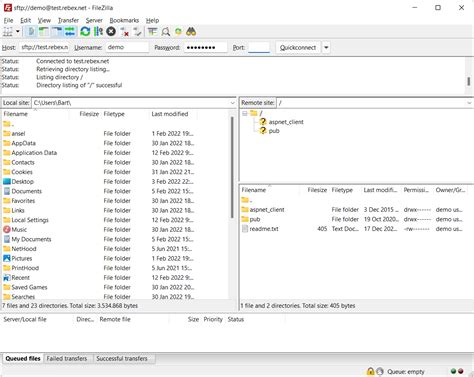Toggle the message log display
Viewport: 474px width, 377px height.
pos(31,32)
